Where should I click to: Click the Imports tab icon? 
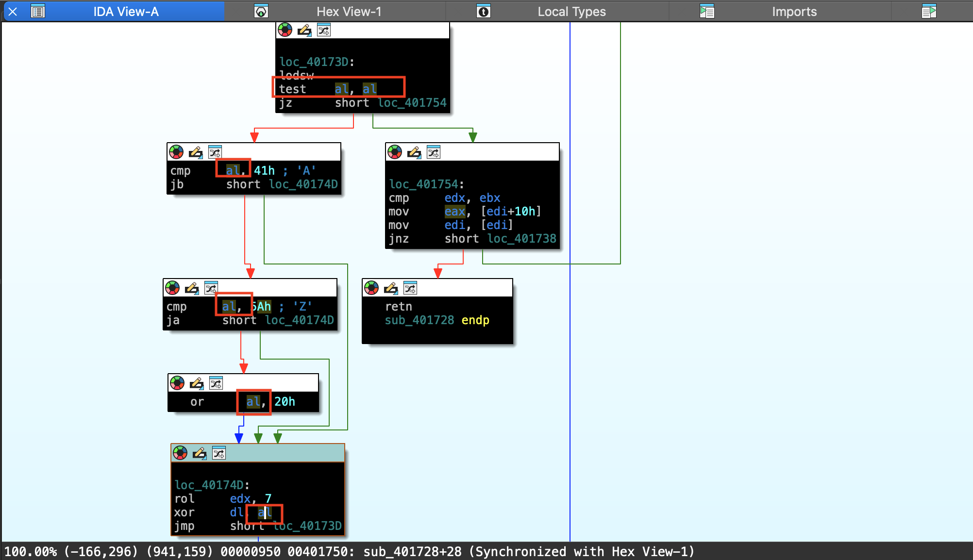(707, 11)
